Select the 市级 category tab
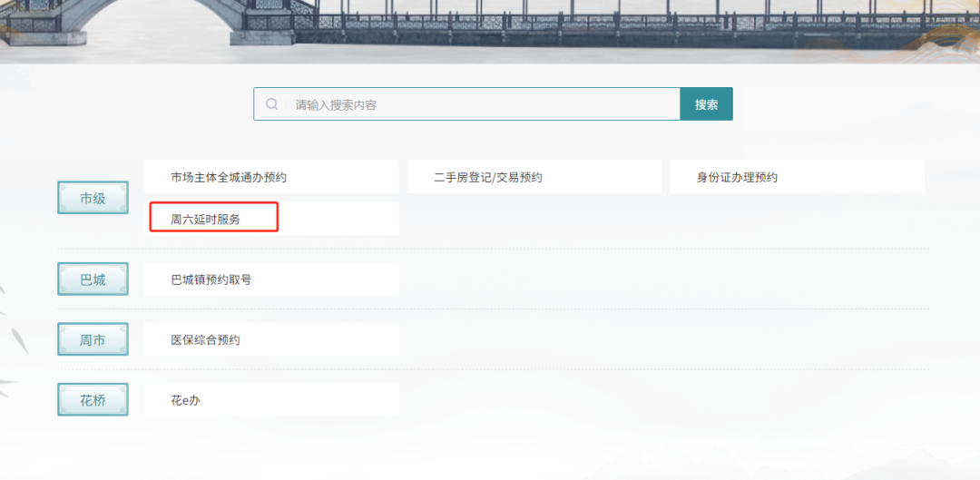The width and height of the screenshot is (980, 480). tap(93, 198)
